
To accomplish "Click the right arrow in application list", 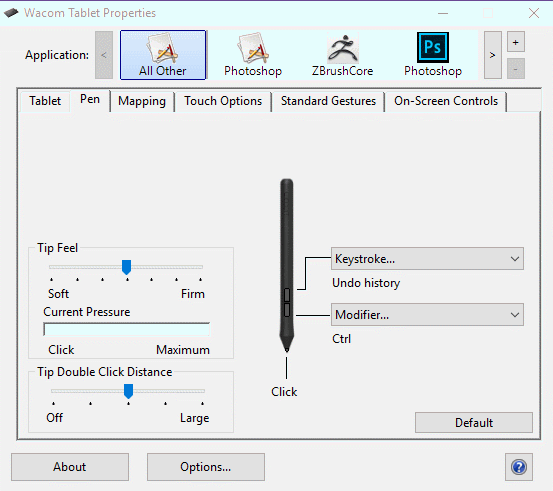I will tap(493, 55).
